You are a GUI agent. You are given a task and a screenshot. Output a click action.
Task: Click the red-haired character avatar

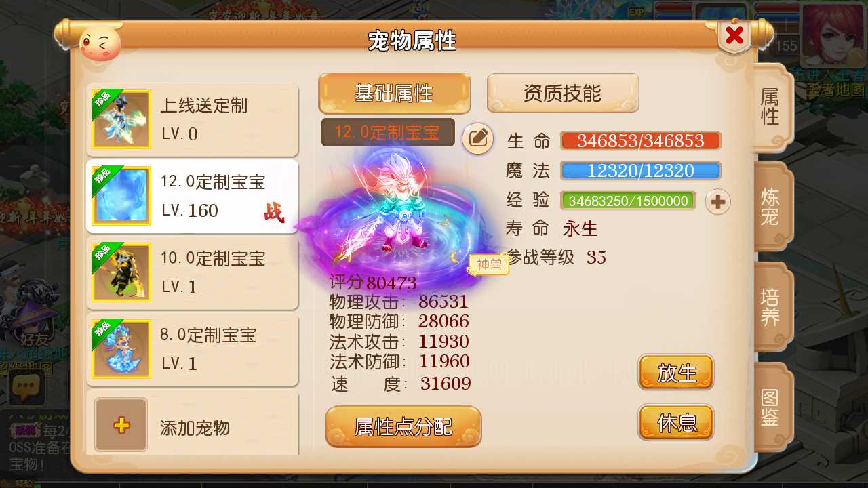(833, 34)
